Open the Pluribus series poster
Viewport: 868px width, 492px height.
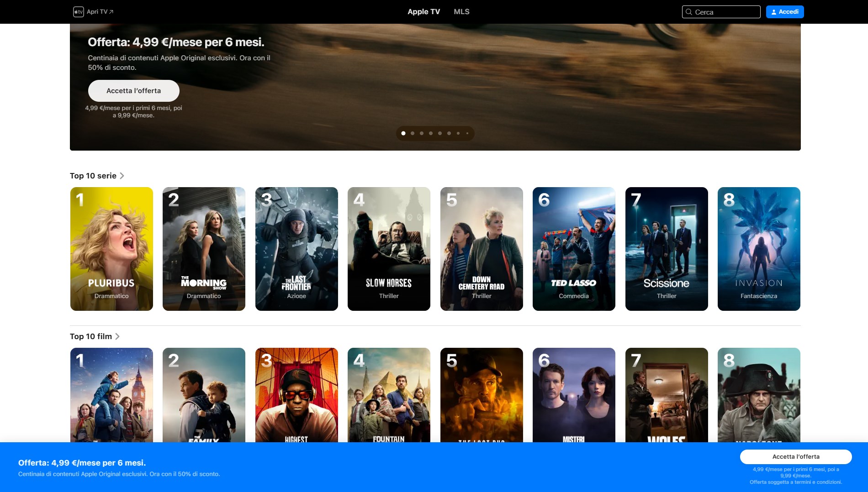(111, 249)
